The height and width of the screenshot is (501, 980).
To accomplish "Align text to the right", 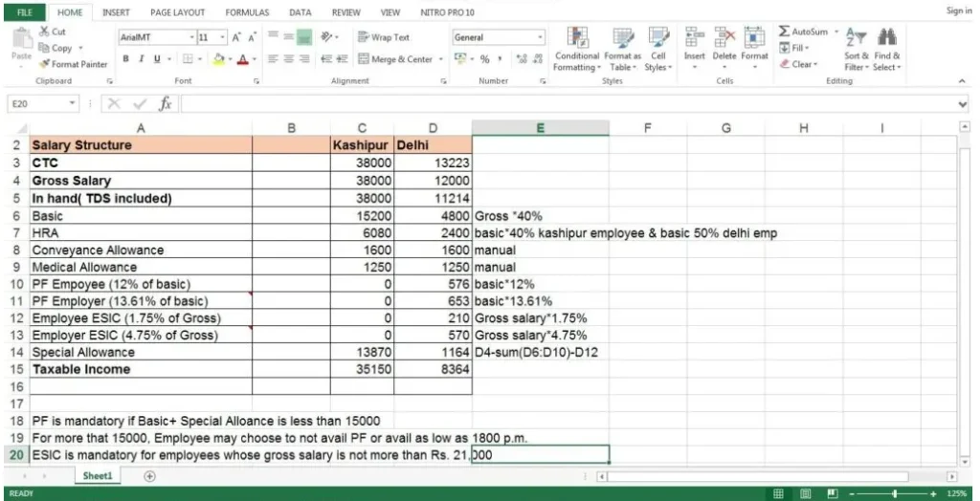I will point(304,58).
